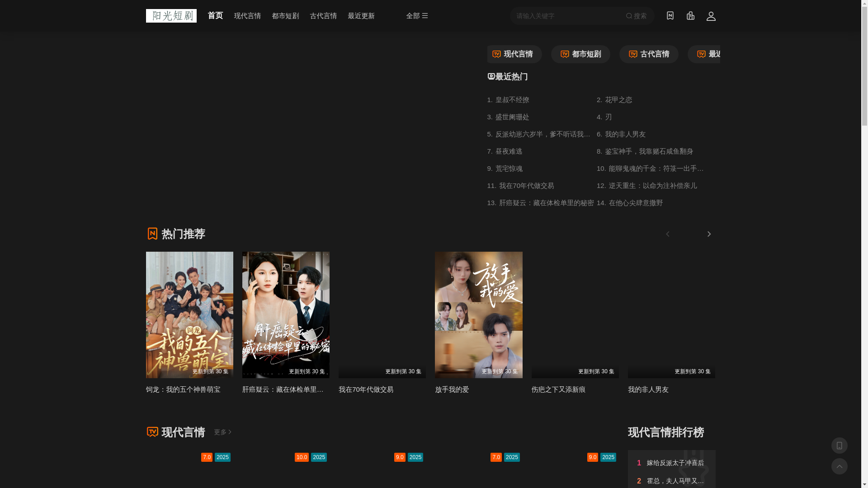Open hot list item 皇叔不经撩
The image size is (868, 488).
click(508, 100)
